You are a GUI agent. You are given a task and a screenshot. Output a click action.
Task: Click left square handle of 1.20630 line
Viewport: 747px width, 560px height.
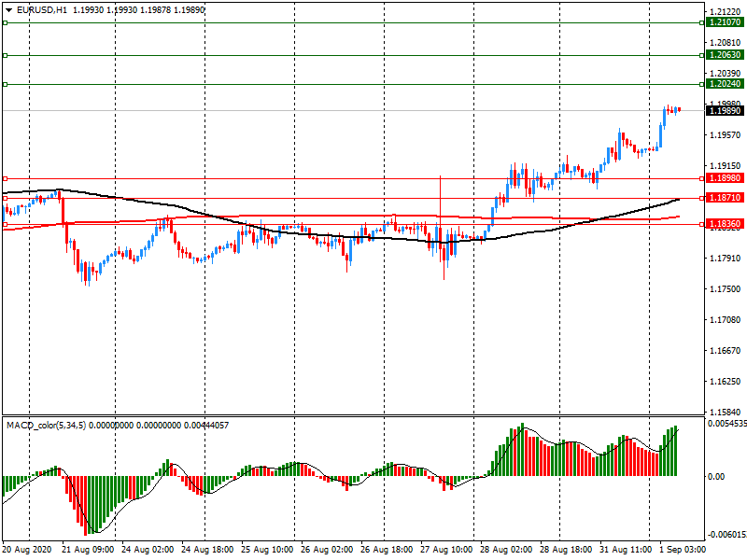(x=5, y=55)
